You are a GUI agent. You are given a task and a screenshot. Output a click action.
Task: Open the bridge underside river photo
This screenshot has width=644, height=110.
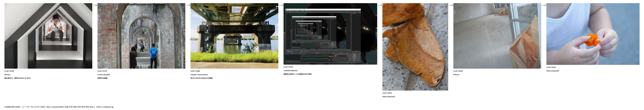pos(234,36)
